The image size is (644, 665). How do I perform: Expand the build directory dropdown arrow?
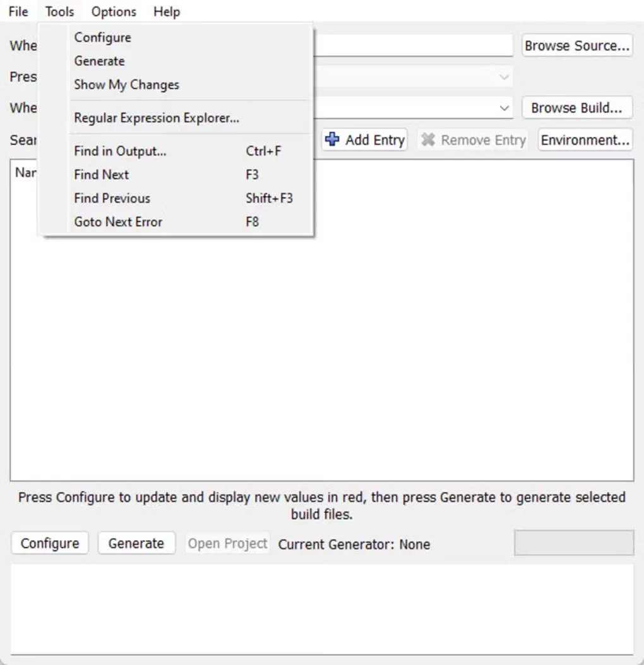click(x=504, y=108)
